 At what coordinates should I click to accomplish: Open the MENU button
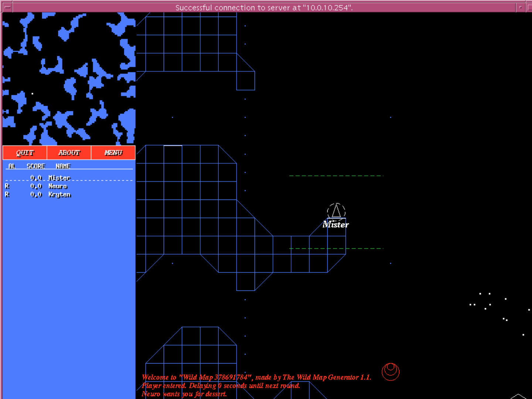point(113,153)
